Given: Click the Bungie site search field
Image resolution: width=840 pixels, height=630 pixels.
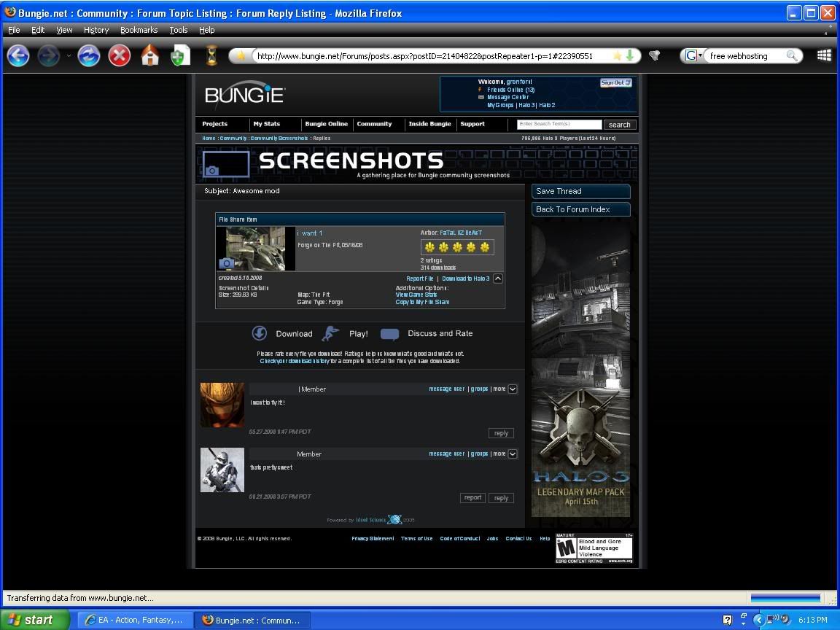Looking at the screenshot, I should 559,125.
